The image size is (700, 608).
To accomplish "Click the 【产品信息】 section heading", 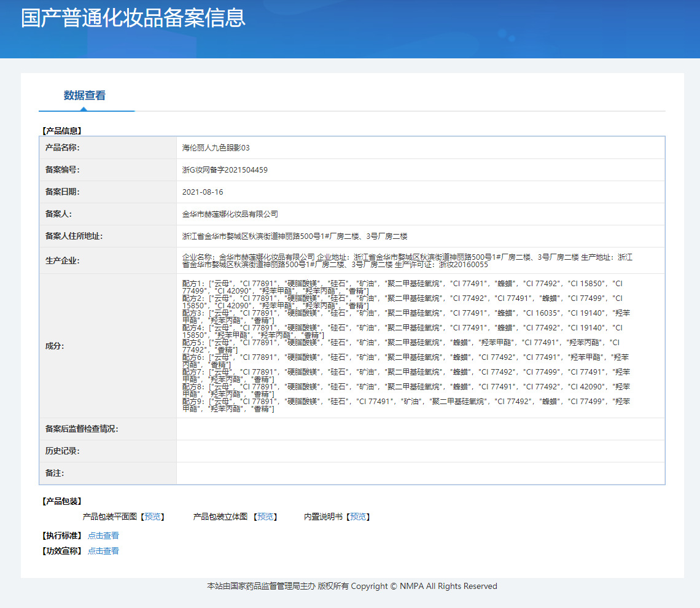I will (61, 131).
